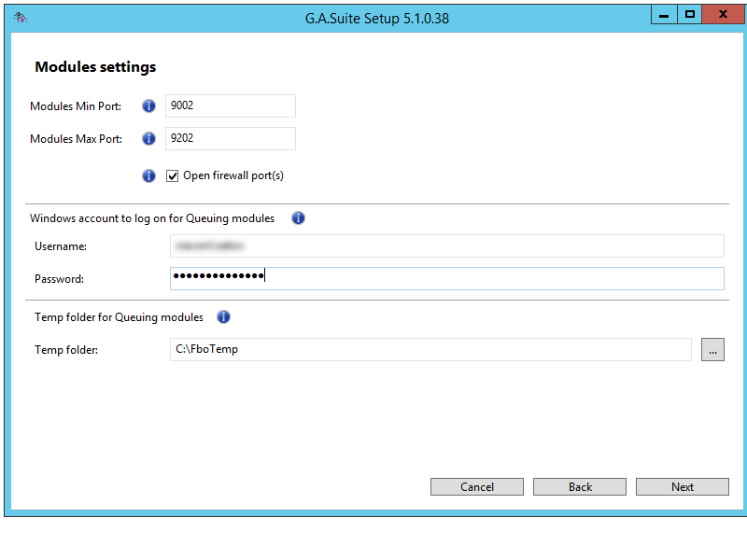747x560 pixels.
Task: Click the G.A.Suite app icon in title bar
Action: coord(21,18)
